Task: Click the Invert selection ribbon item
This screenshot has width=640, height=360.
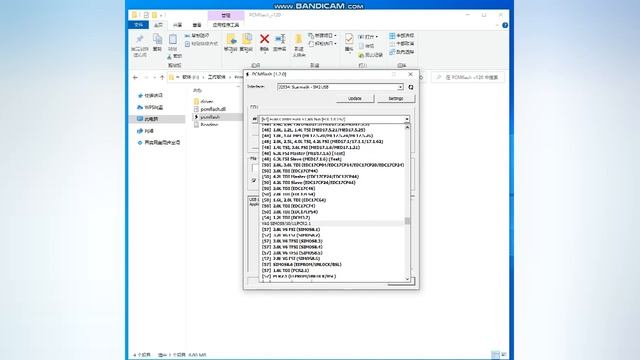Action: click(x=402, y=52)
